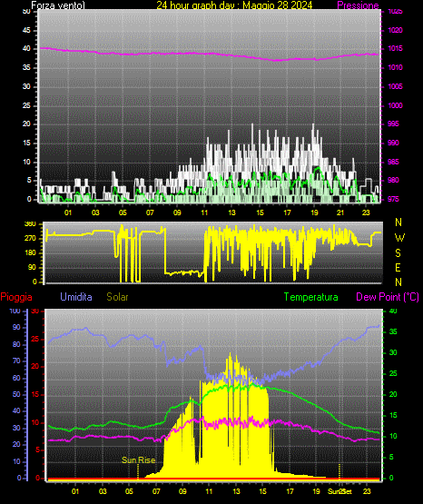This screenshot has height=504, width=423.
Task: Click the 100 humidity scale value
Action: [15, 311]
